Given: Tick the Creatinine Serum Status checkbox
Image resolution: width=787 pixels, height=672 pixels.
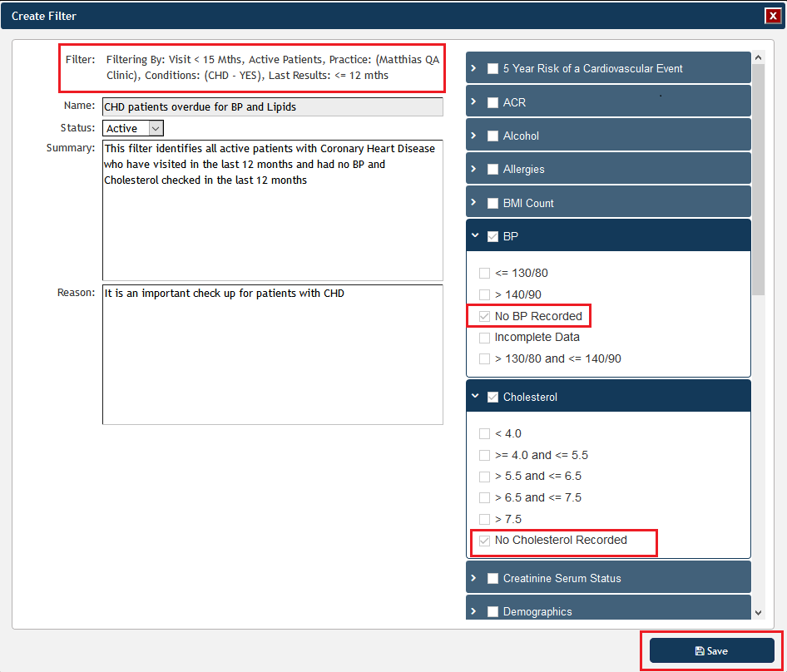Looking at the screenshot, I should 492,579.
